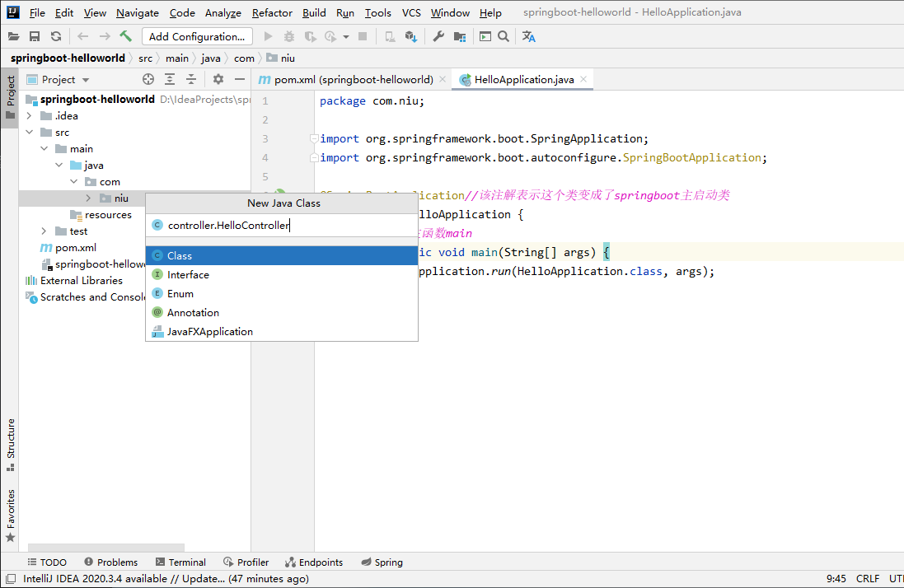The height and width of the screenshot is (588, 904).
Task: Open the Project view dropdown
Action: tap(86, 80)
